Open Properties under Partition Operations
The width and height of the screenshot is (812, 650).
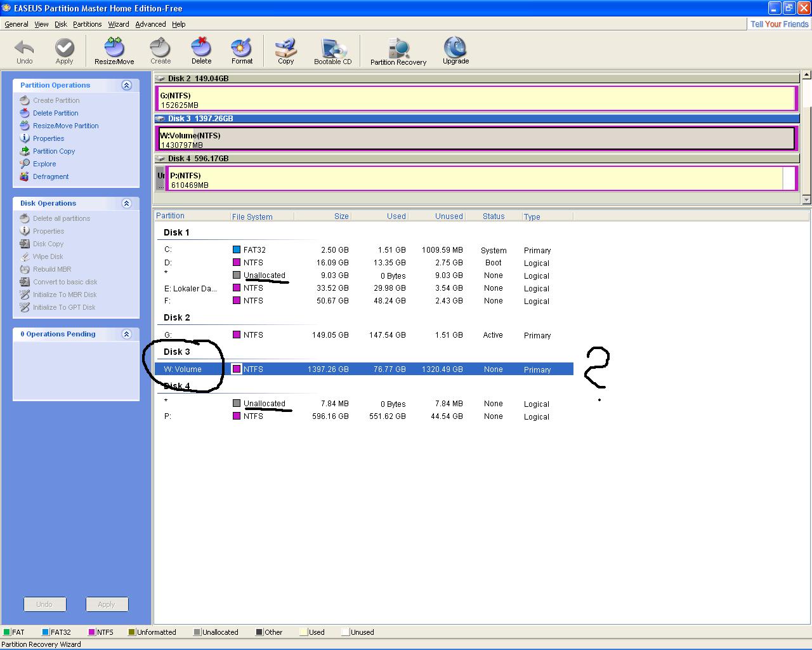click(x=42, y=138)
